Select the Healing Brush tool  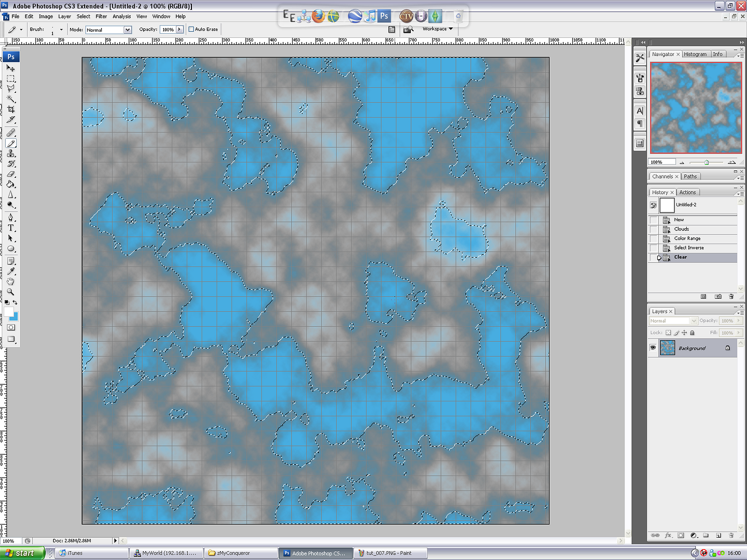coord(10,133)
